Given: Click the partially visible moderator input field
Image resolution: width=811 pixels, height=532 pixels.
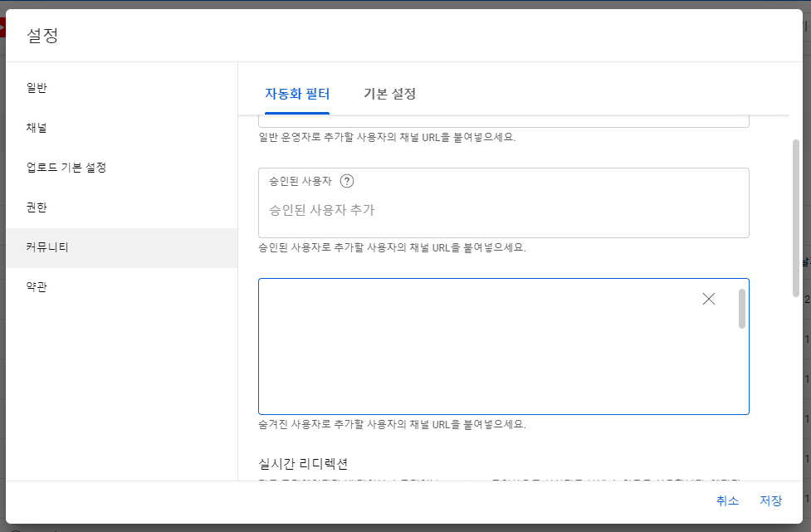Looking at the screenshot, I should pyautogui.click(x=503, y=121).
